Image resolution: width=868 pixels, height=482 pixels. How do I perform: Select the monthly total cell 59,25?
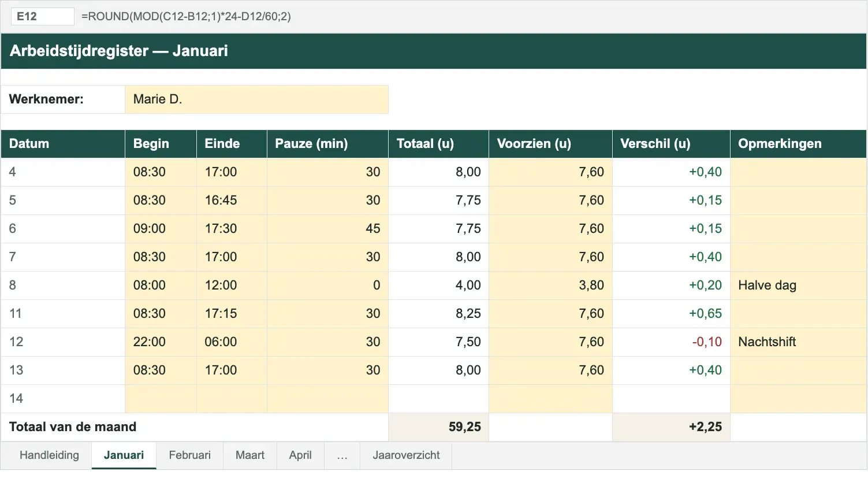438,427
